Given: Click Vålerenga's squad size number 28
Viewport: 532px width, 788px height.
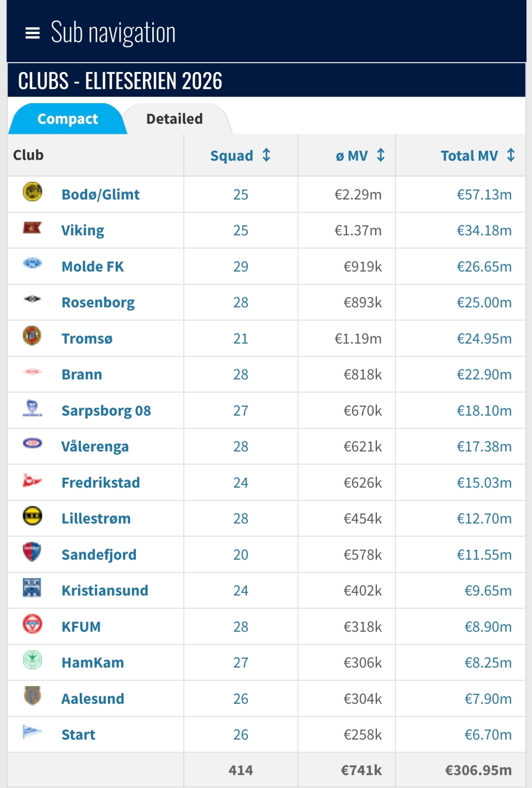Looking at the screenshot, I should tap(240, 447).
